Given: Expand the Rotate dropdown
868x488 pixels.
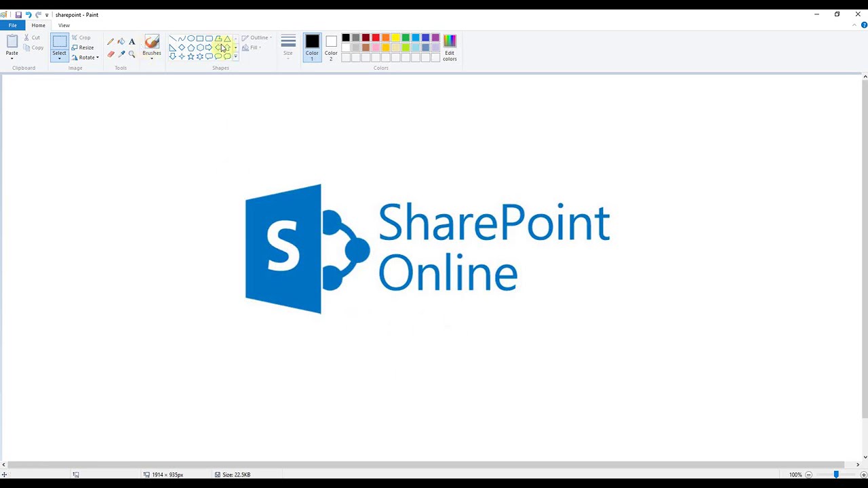Looking at the screenshot, I should point(97,58).
